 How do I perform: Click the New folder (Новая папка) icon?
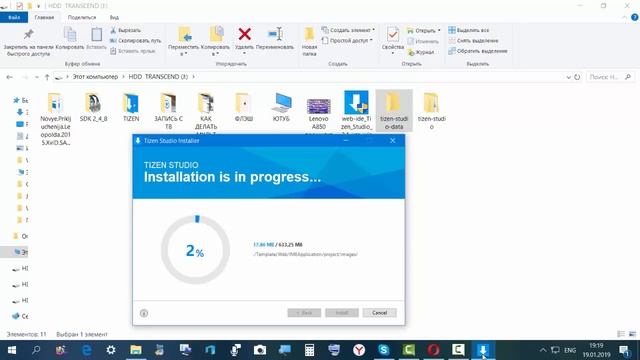309,34
